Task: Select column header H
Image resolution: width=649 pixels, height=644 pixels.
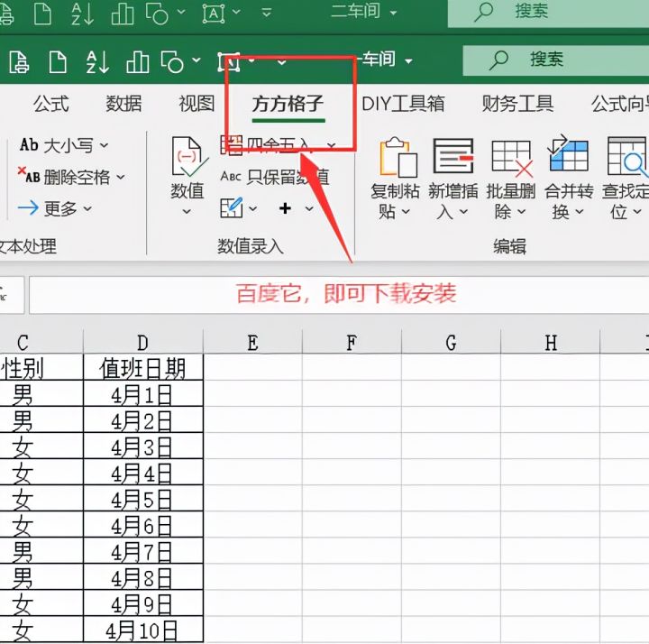Action: point(551,342)
